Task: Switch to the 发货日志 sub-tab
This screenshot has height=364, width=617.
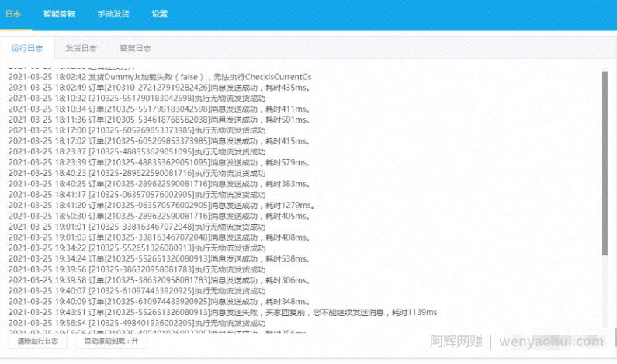Action: click(x=81, y=48)
